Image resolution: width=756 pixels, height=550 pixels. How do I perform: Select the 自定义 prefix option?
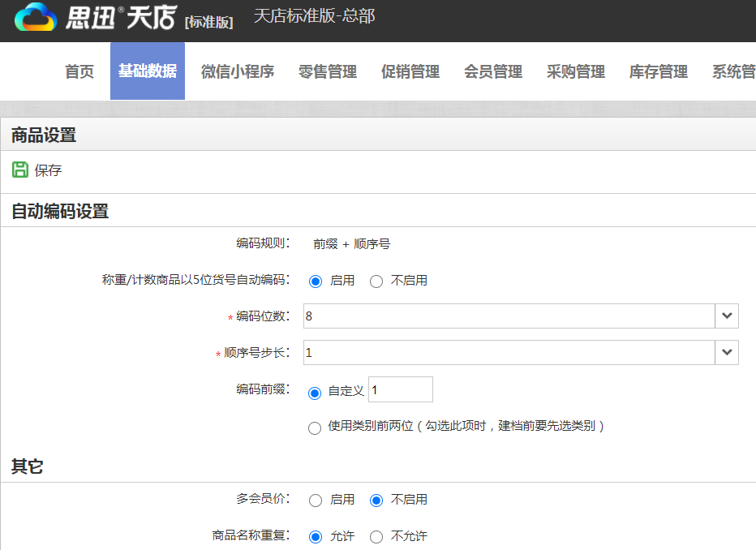314,392
